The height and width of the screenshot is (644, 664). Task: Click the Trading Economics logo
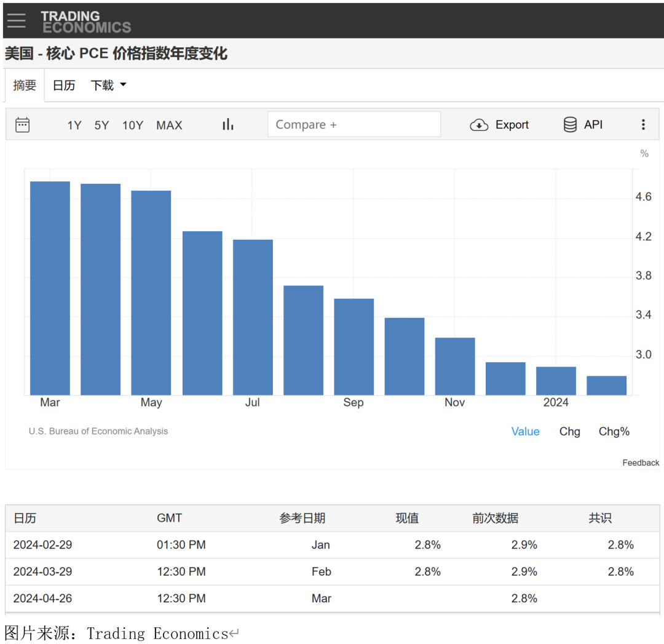[x=86, y=22]
